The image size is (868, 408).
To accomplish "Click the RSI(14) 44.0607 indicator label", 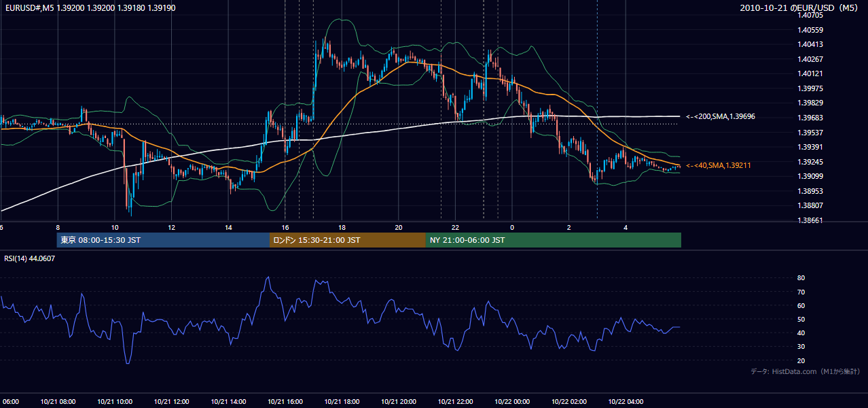I will (x=30, y=258).
